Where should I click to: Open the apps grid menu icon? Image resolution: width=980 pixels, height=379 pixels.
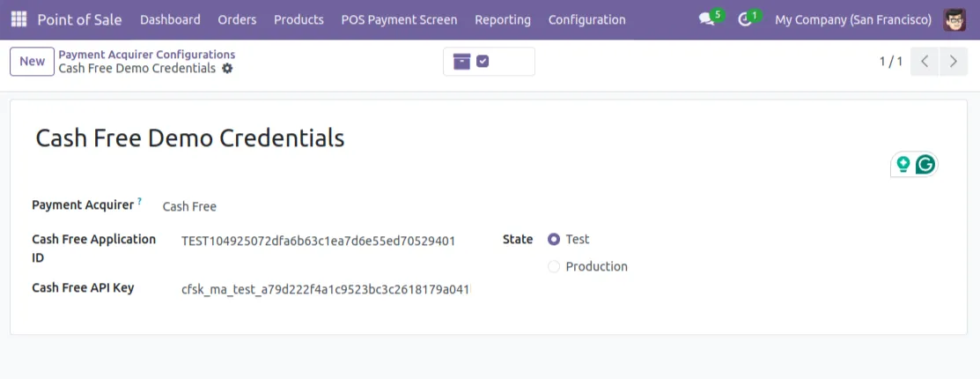point(18,19)
